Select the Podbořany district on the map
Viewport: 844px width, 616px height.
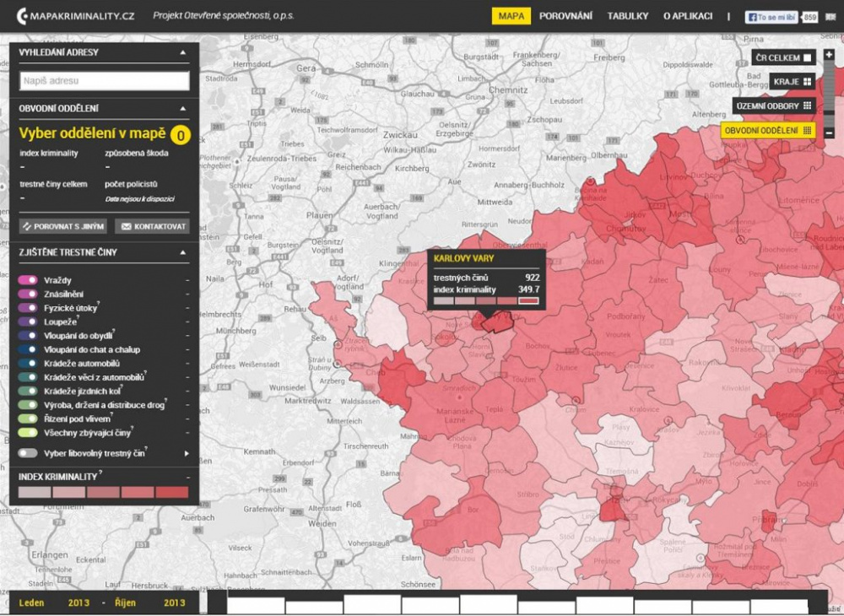coord(625,316)
